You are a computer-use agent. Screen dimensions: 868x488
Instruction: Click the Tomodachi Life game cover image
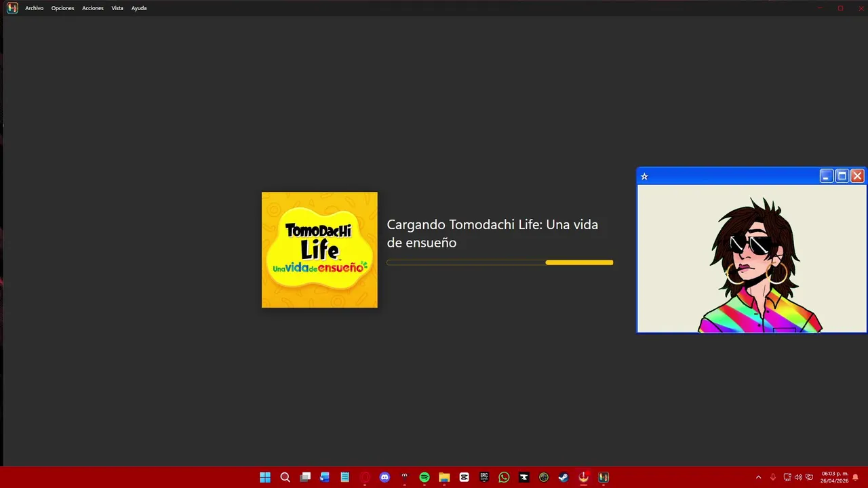[319, 249]
